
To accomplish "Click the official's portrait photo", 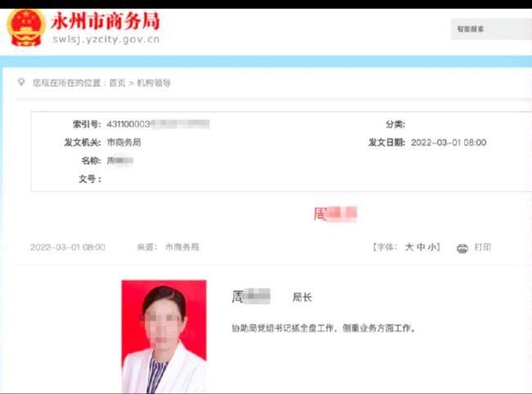I will (164, 337).
